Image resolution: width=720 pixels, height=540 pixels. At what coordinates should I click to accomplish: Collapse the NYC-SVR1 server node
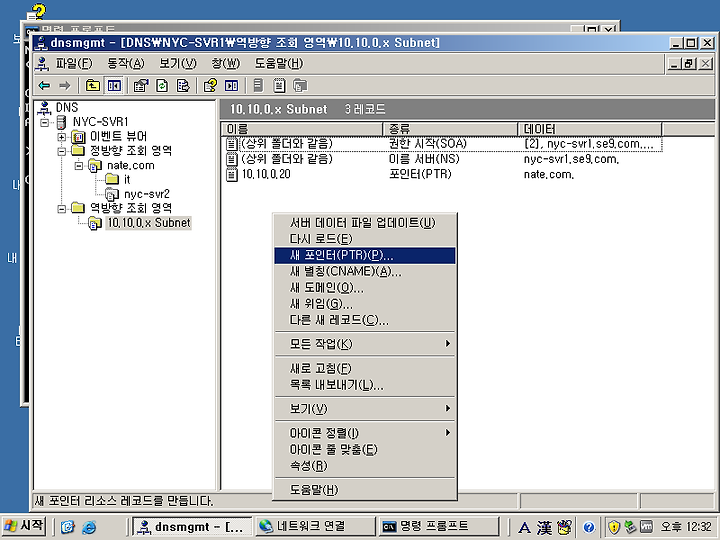[45, 122]
